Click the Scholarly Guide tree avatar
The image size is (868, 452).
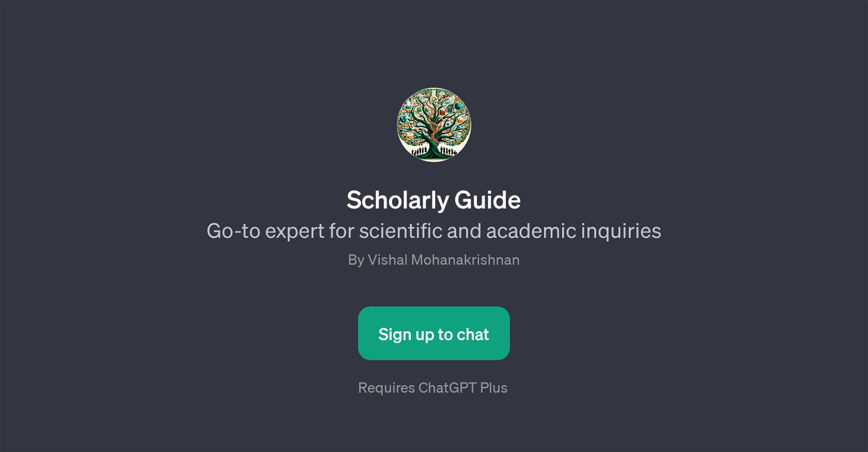coord(434,125)
